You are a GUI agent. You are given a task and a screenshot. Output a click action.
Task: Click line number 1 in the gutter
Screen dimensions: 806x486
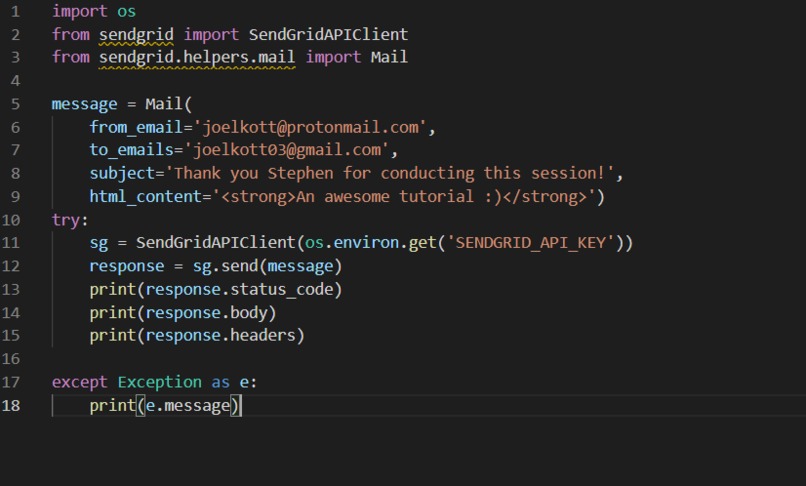[15, 11]
